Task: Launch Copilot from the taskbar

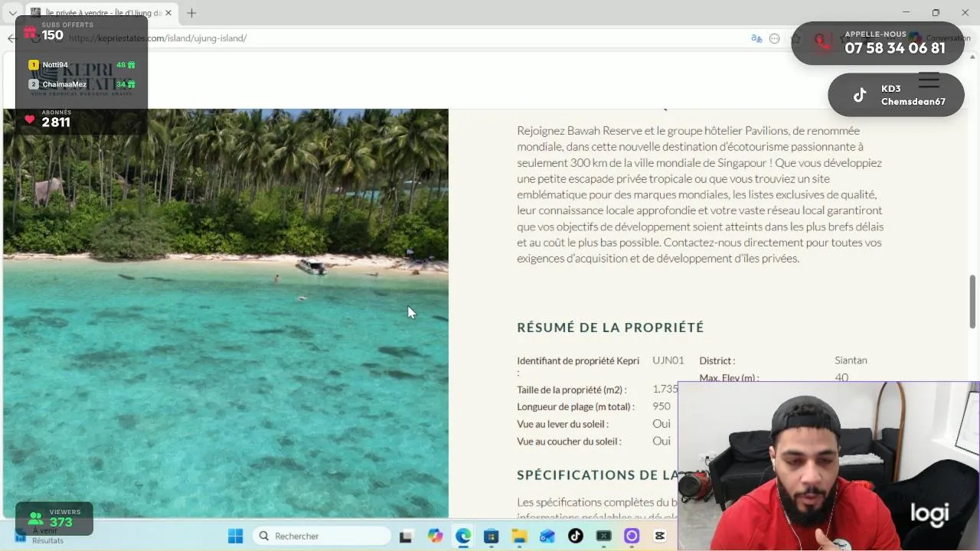Action: (435, 536)
